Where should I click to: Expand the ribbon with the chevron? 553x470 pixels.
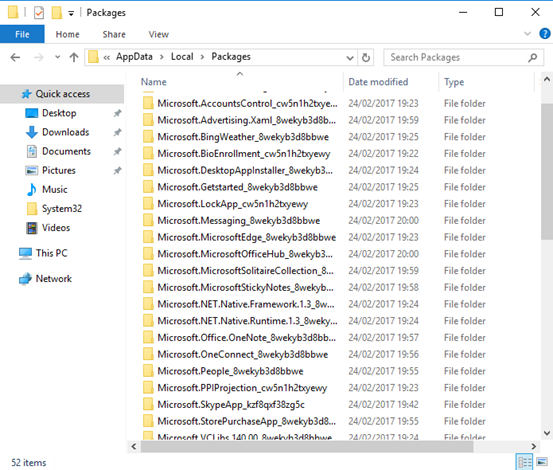(x=527, y=34)
